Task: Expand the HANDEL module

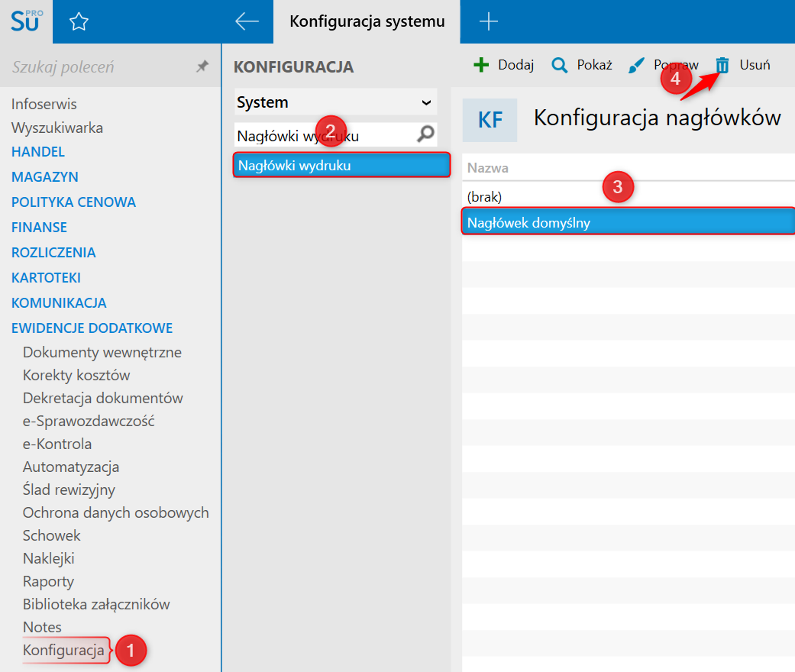Action: [38, 152]
